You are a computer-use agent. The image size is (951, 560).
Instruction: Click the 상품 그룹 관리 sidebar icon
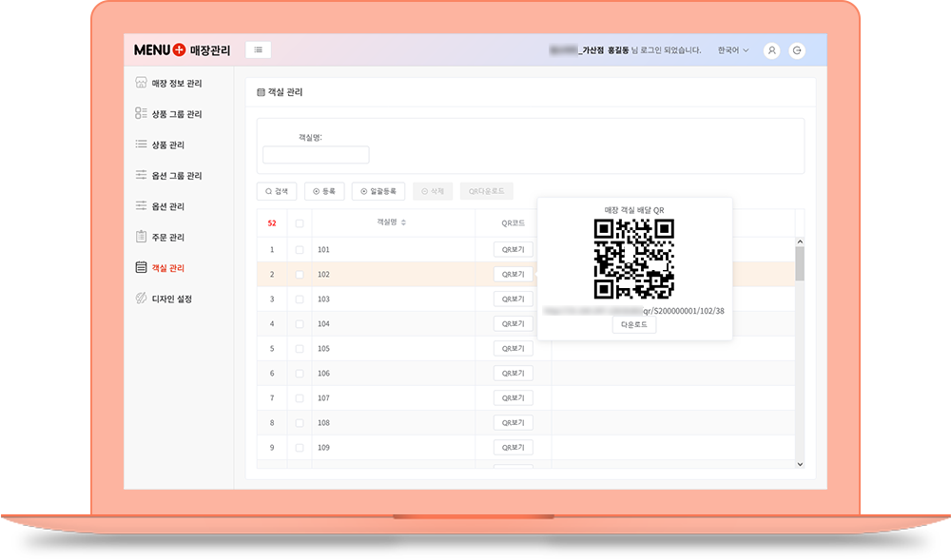(142, 113)
